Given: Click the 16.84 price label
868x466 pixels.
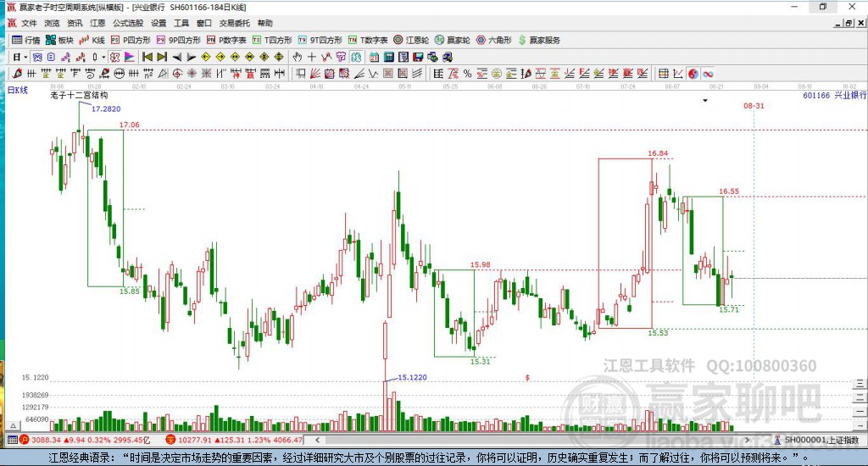Looking at the screenshot, I should (658, 153).
